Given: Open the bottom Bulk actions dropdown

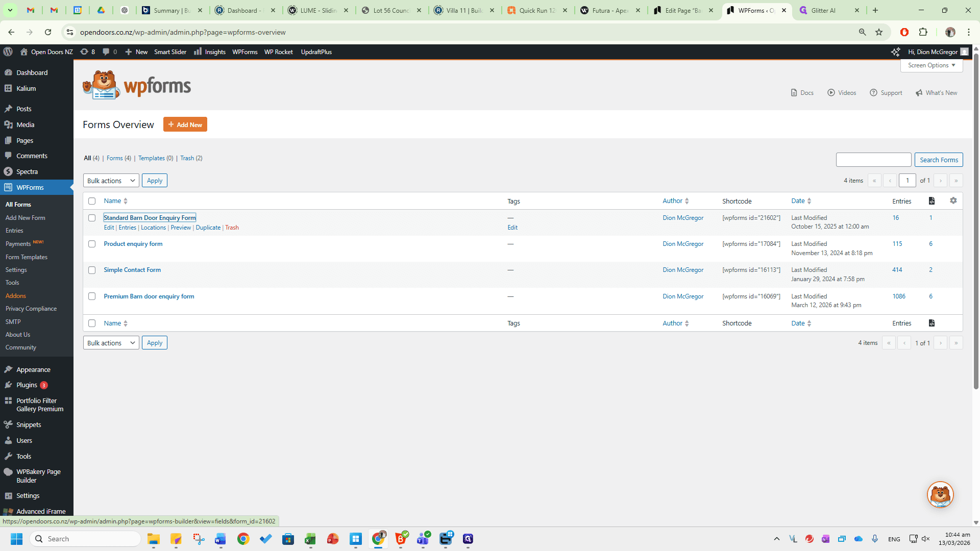Looking at the screenshot, I should [x=111, y=343].
